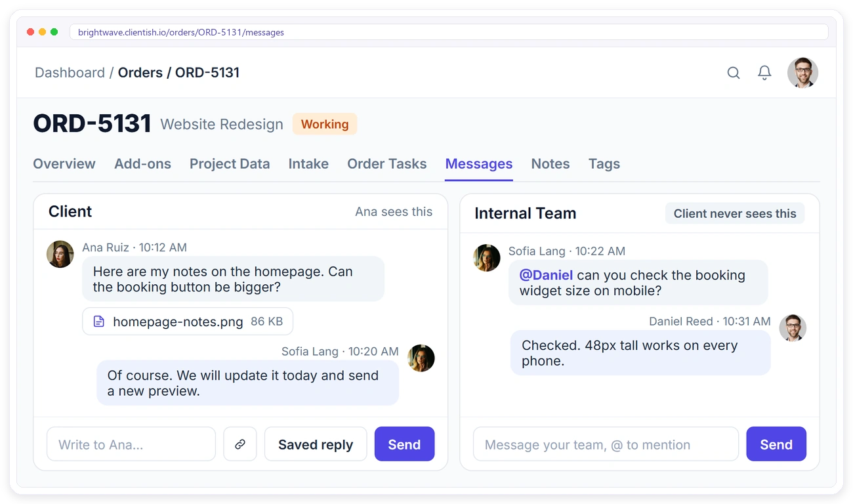853x504 pixels.
Task: Open the Add-ons tab
Action: pyautogui.click(x=142, y=164)
